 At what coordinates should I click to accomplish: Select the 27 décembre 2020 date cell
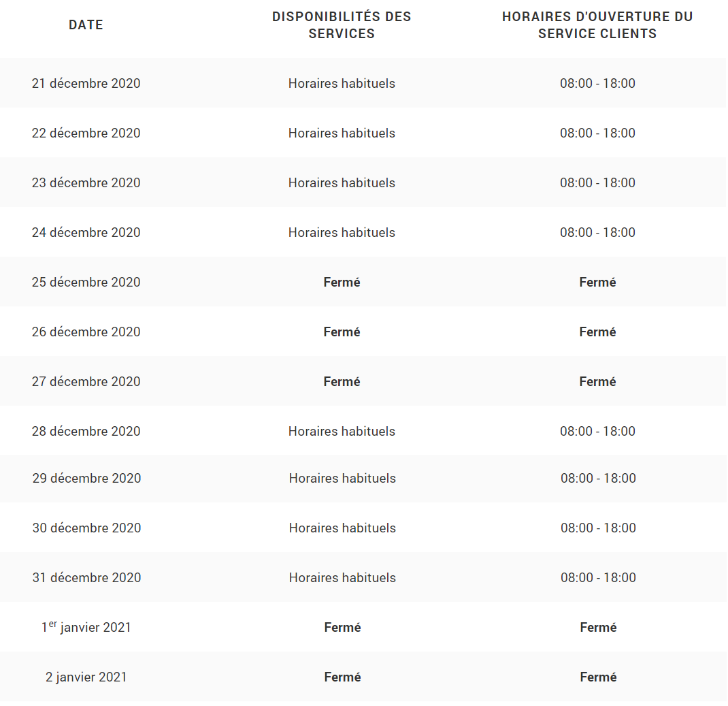click(x=86, y=381)
